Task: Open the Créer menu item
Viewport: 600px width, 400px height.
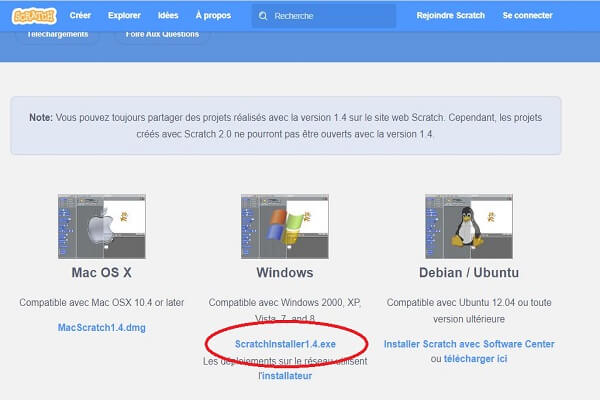Action: click(80, 15)
